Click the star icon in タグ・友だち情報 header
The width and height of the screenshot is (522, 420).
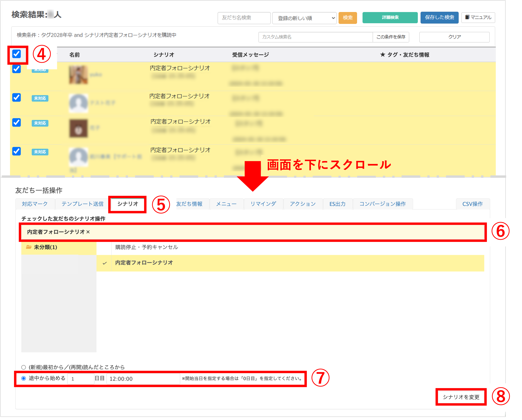(383, 55)
